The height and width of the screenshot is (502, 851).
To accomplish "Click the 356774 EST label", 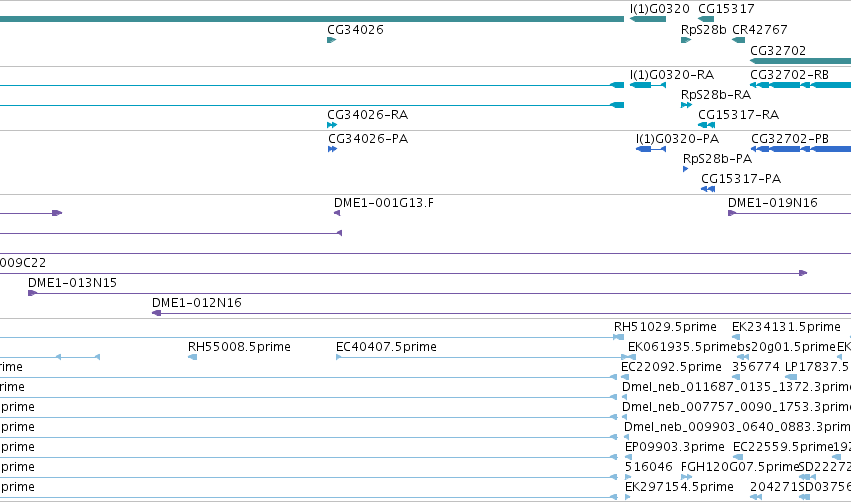I will point(755,367).
